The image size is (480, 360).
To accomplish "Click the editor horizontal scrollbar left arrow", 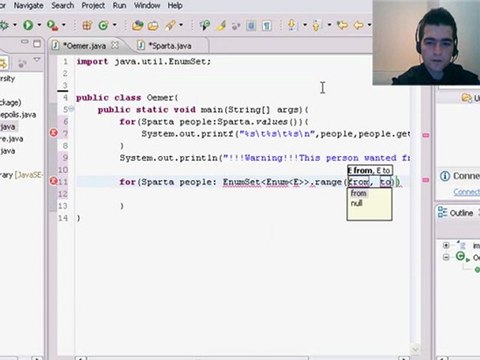I will (80, 359).
